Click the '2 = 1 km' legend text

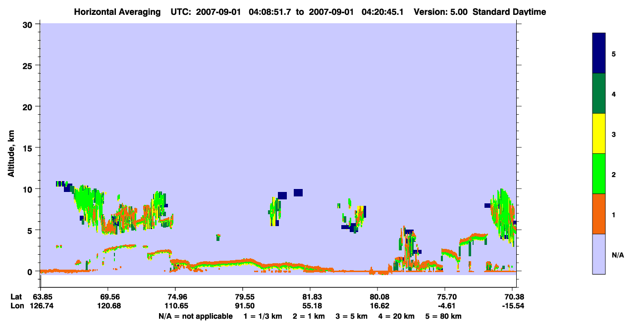click(309, 316)
